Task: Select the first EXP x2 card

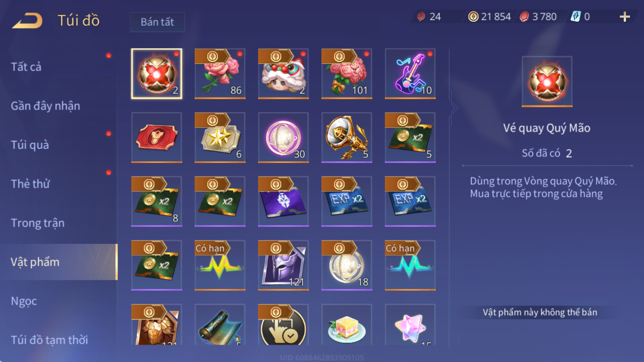Action: click(347, 202)
